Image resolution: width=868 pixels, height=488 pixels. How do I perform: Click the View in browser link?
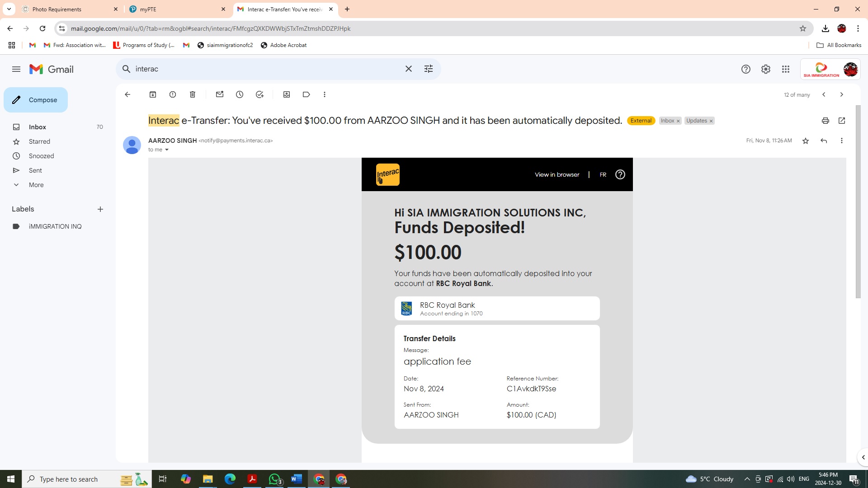pos(557,175)
